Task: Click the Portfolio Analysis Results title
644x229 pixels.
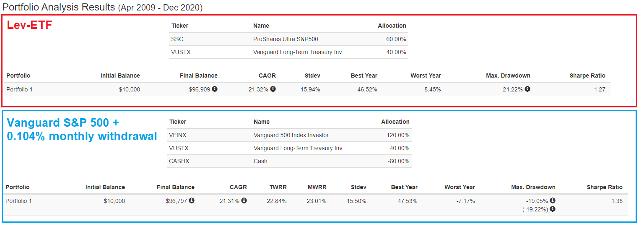Action: (x=59, y=7)
